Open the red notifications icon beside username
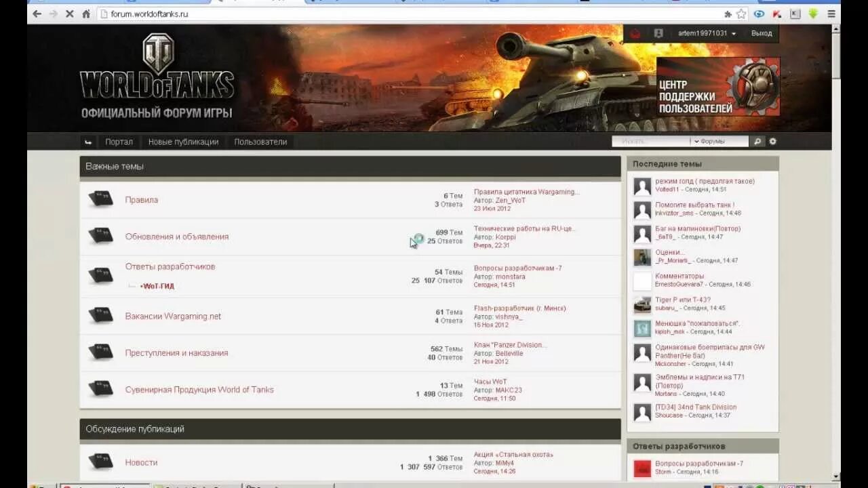Image resolution: width=868 pixels, height=488 pixels. coord(636,33)
